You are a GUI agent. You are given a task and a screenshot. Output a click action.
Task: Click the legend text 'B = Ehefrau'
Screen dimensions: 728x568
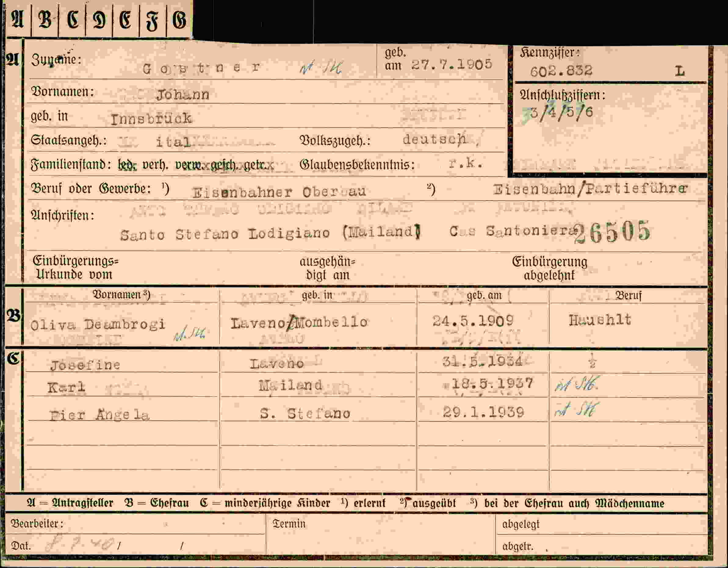click(156, 503)
